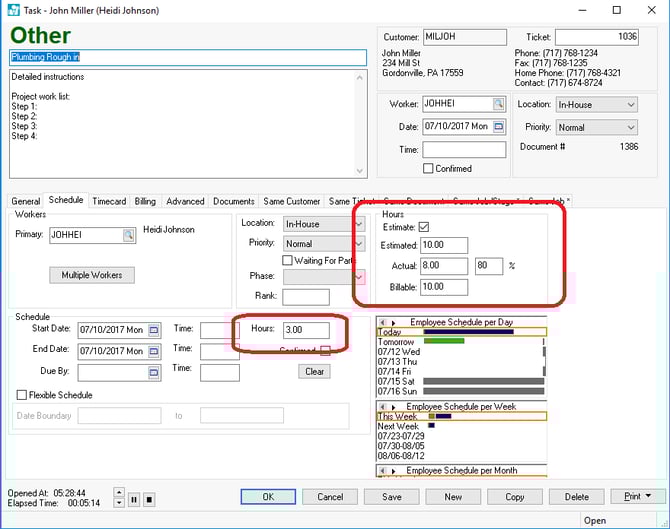This screenshot has width=670, height=529.
Task: Switch to the Billing tab
Action: [x=145, y=201]
